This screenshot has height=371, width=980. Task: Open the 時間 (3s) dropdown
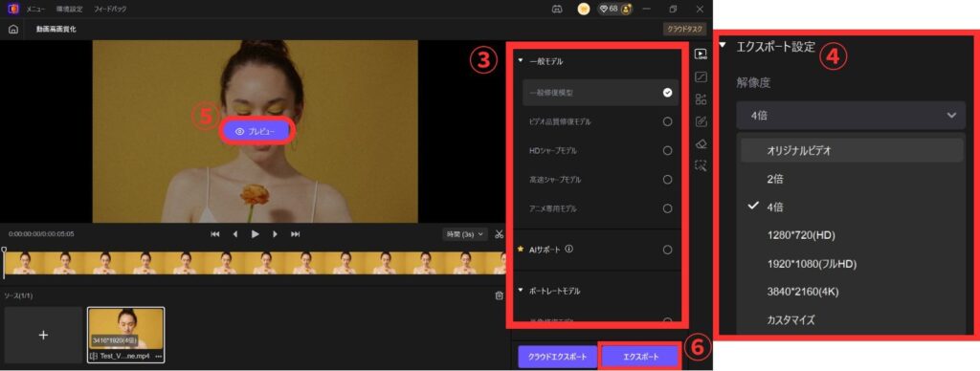(465, 234)
